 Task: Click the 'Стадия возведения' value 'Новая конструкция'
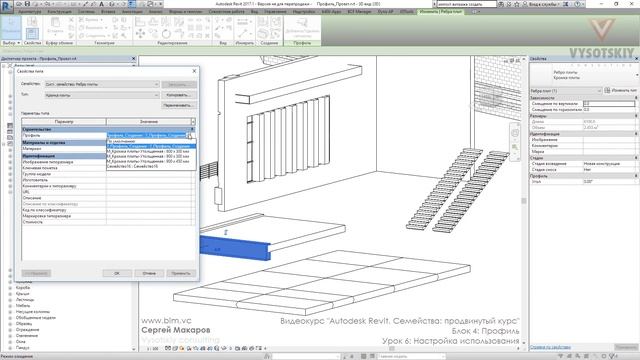(x=609, y=164)
